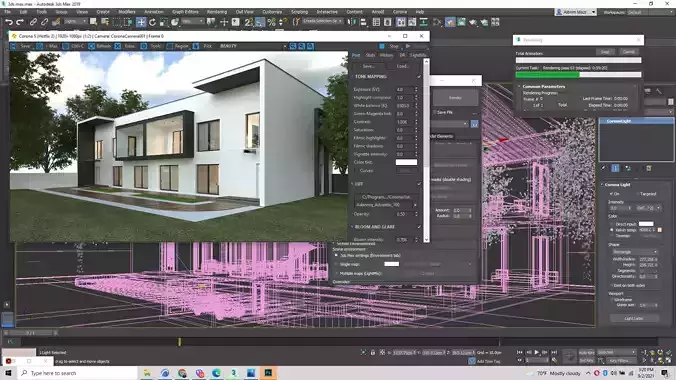This screenshot has height=380, width=676.
Task: Open the selection filter dropdown in toolbar
Action: click(75, 22)
